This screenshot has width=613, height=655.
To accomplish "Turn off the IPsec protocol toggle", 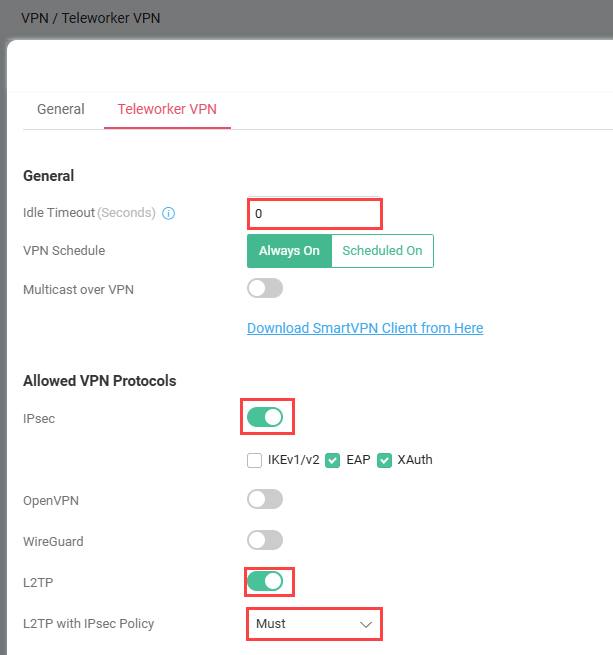I will 265,417.
